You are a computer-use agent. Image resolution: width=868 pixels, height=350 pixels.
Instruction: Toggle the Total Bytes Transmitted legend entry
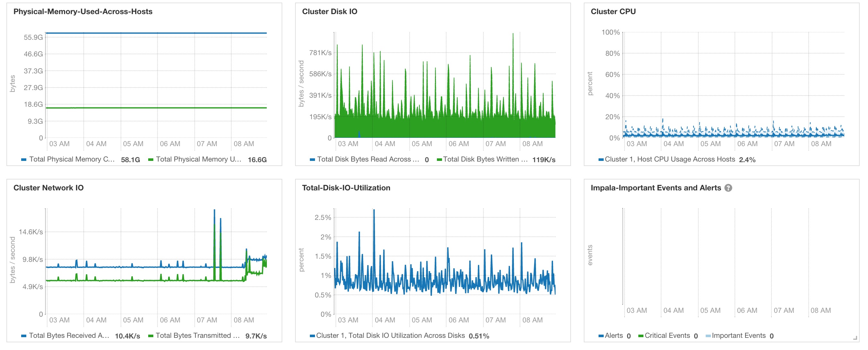pyautogui.click(x=198, y=336)
